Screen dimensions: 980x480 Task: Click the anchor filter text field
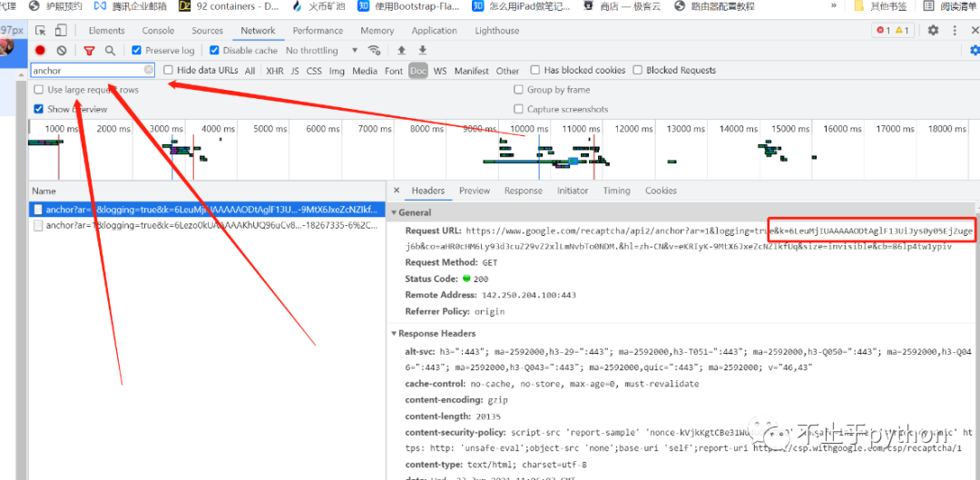(86, 70)
